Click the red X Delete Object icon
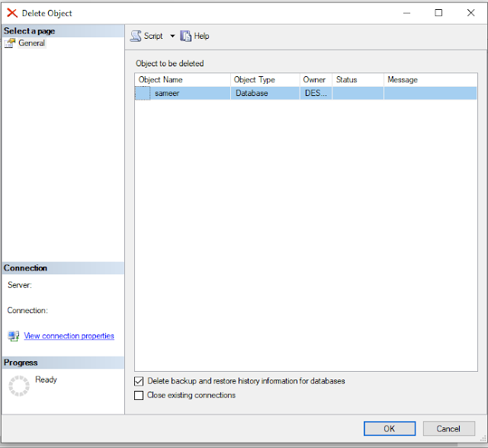 click(x=12, y=13)
